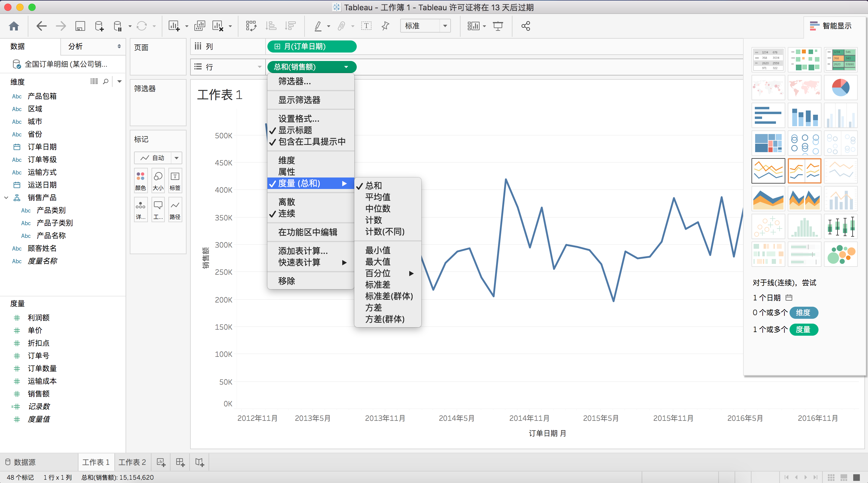Image resolution: width=868 pixels, height=483 pixels.
Task: Click the swap rows and columns toolbar icon
Action: tap(251, 26)
